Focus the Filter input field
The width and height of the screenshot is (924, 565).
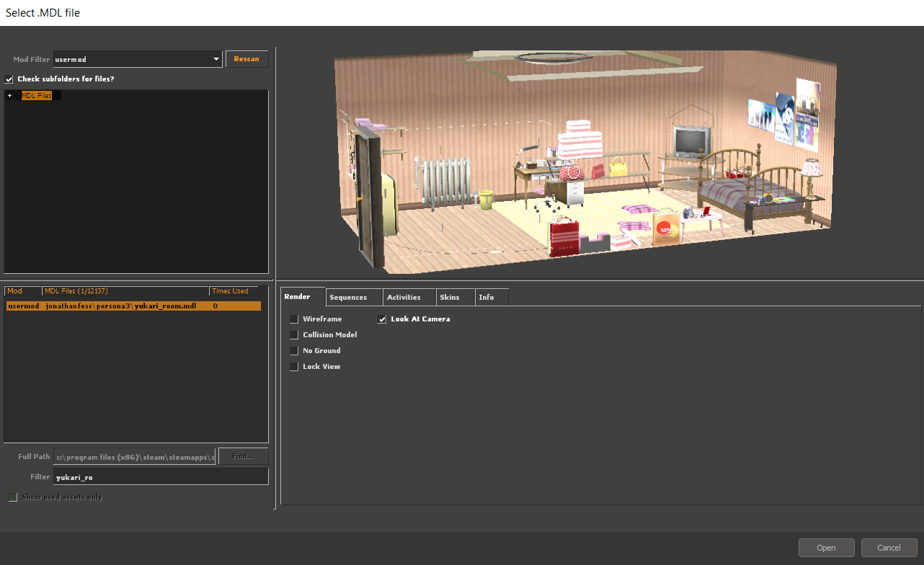pyautogui.click(x=161, y=477)
